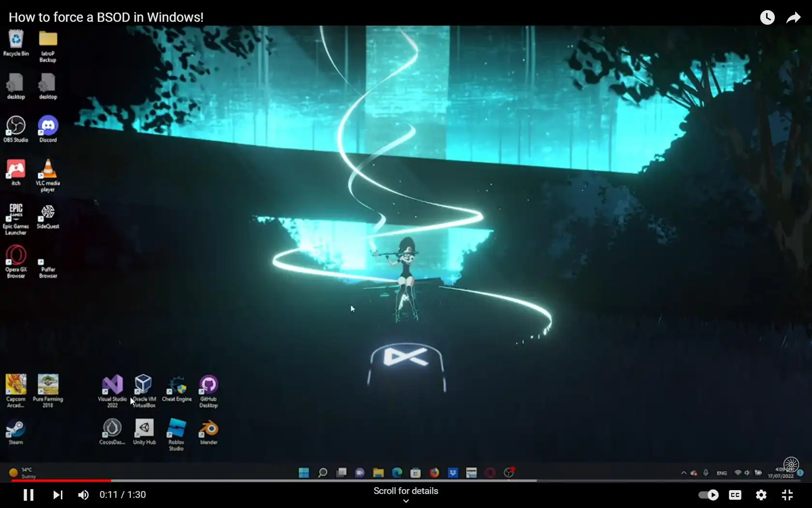Viewport: 812px width, 508px height.
Task: Select the Steam desktop icon
Action: coord(15,433)
